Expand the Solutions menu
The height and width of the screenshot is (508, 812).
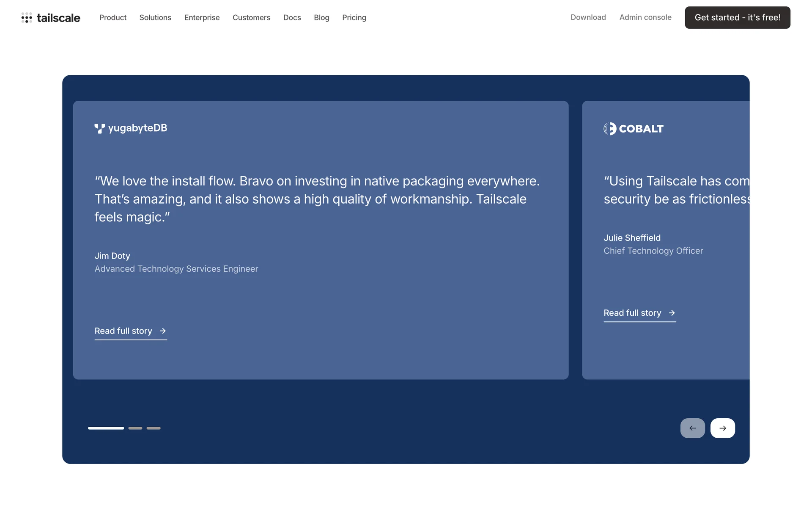point(155,18)
